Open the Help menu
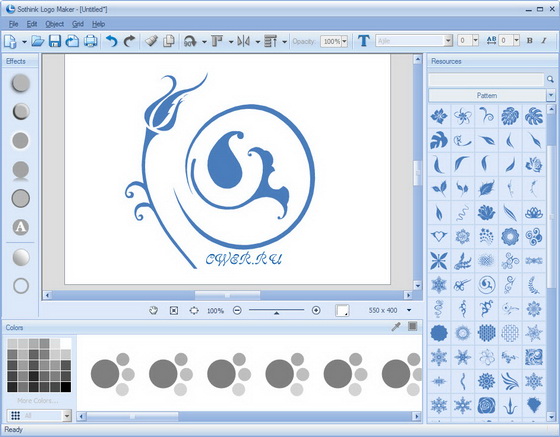The height and width of the screenshot is (437, 560). tap(98, 24)
